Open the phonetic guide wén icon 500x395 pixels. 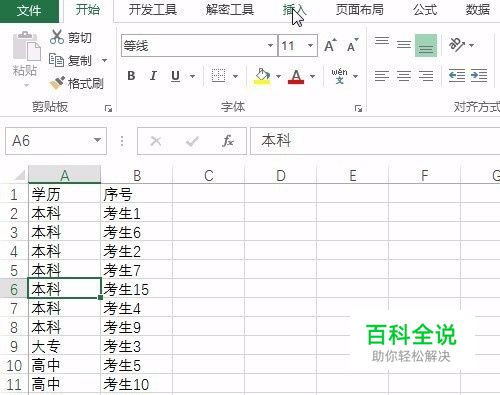pyautogui.click(x=339, y=76)
